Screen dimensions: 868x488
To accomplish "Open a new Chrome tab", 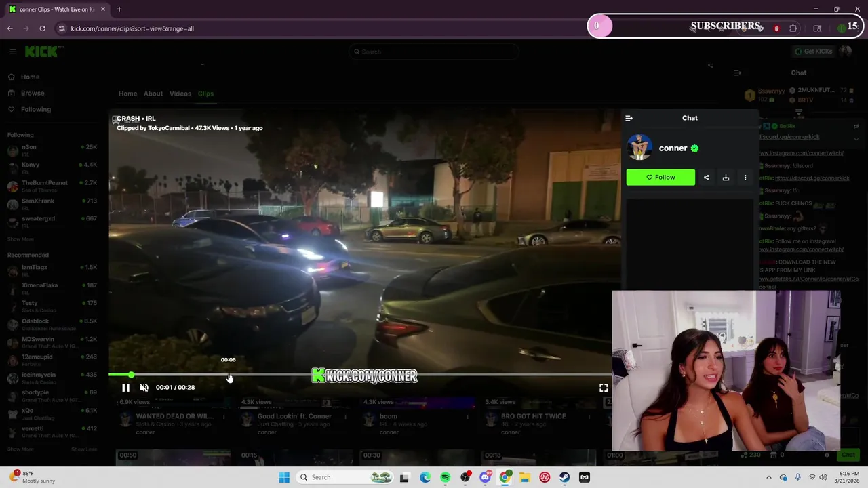I will click(x=119, y=9).
